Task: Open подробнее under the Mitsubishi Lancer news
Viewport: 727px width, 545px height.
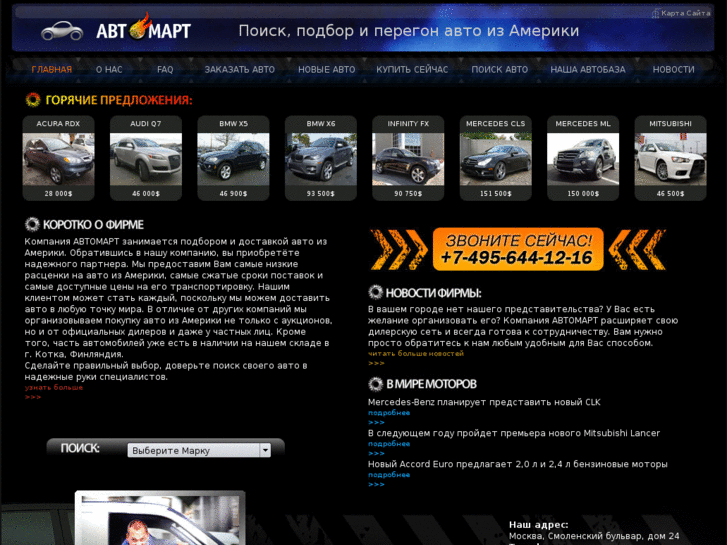Action: click(389, 444)
